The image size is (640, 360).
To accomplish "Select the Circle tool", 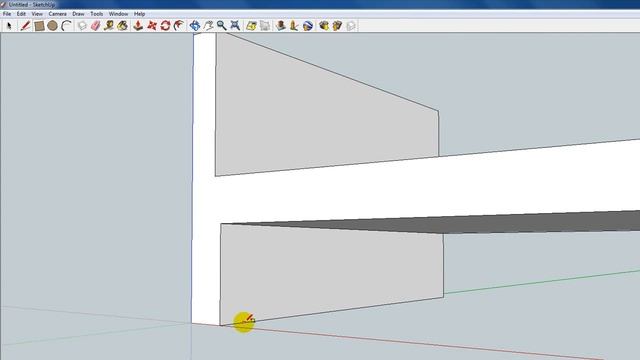I will 52,26.
